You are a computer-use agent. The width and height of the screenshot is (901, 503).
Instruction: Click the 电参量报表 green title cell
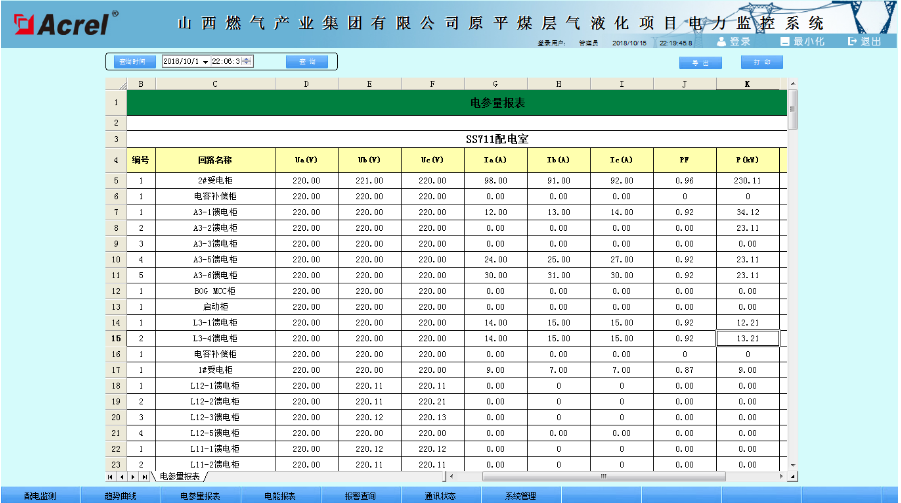(457, 103)
